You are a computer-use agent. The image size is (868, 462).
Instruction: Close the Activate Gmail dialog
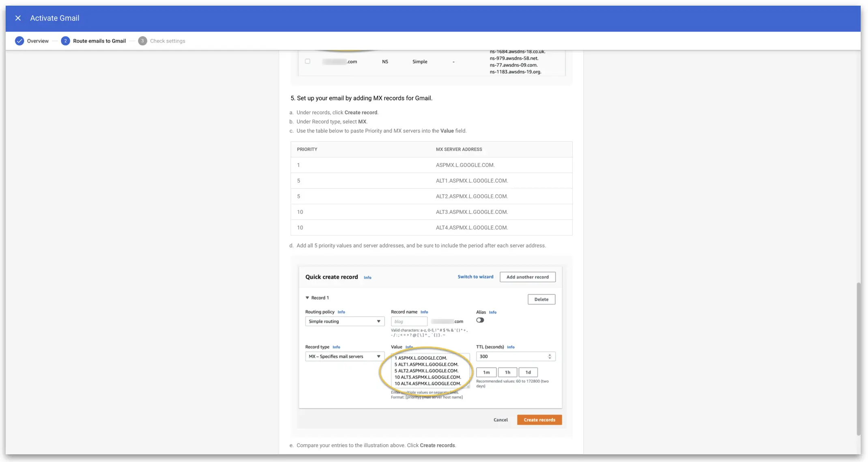click(x=18, y=18)
